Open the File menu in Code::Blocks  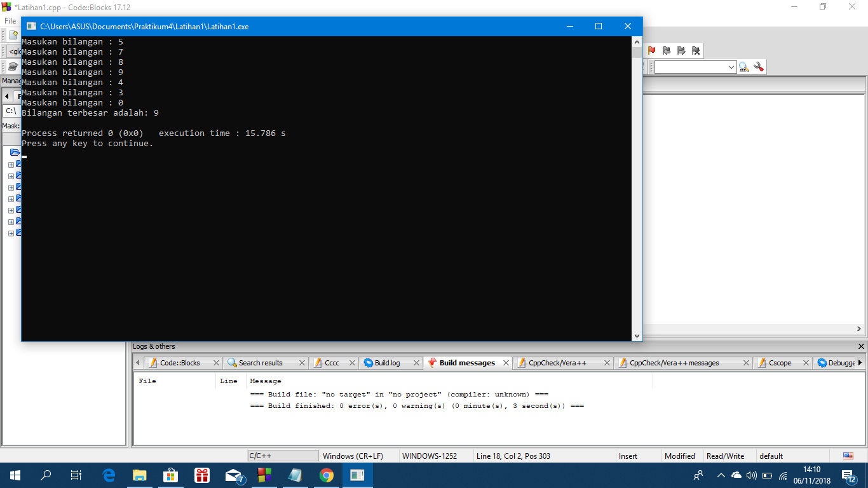(10, 21)
